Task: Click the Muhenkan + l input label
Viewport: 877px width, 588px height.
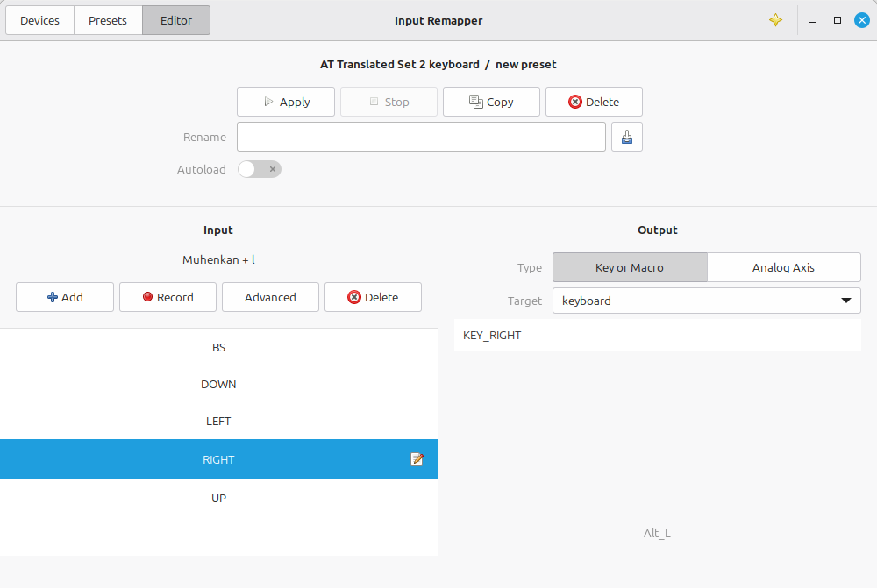Action: [x=218, y=260]
